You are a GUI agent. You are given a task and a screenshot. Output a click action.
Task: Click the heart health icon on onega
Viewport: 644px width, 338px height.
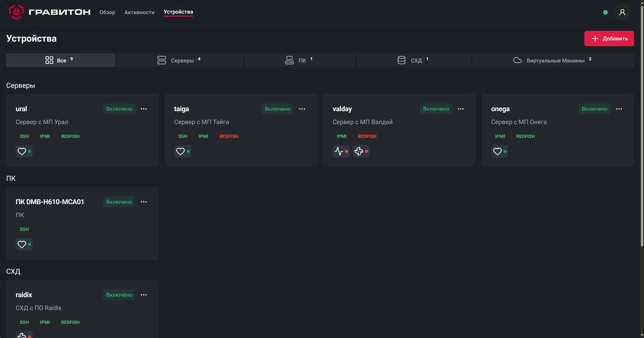pos(497,151)
